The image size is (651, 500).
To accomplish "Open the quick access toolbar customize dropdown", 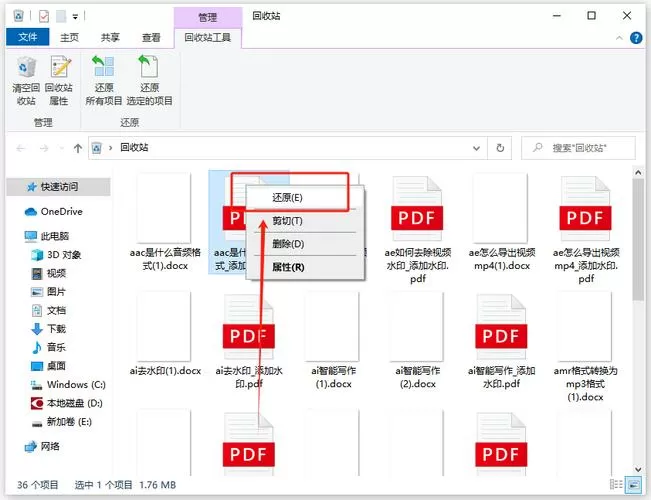I will pyautogui.click(x=75, y=17).
